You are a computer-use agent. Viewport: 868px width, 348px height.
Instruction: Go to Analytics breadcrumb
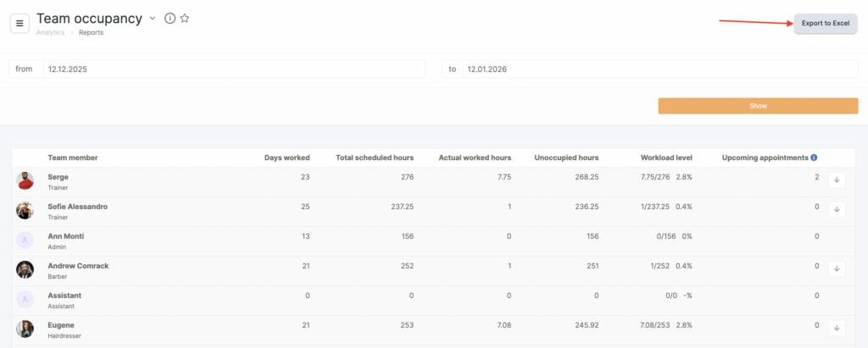[50, 32]
